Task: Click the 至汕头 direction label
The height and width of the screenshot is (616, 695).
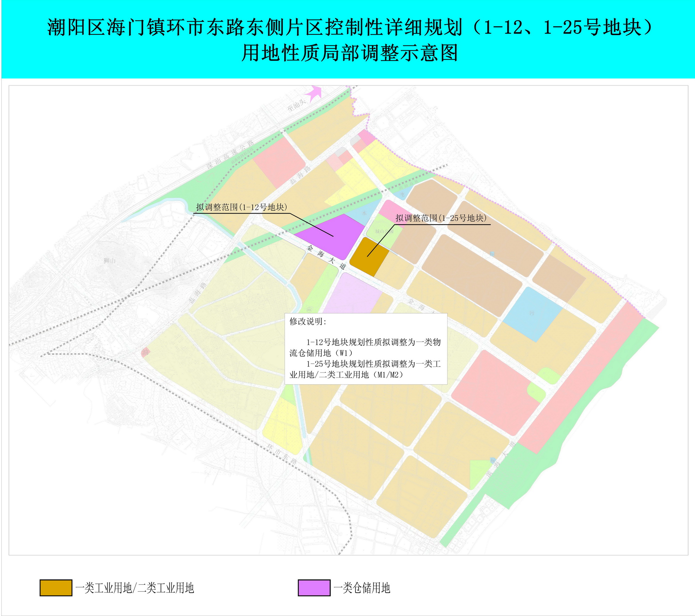Action: click(297, 107)
